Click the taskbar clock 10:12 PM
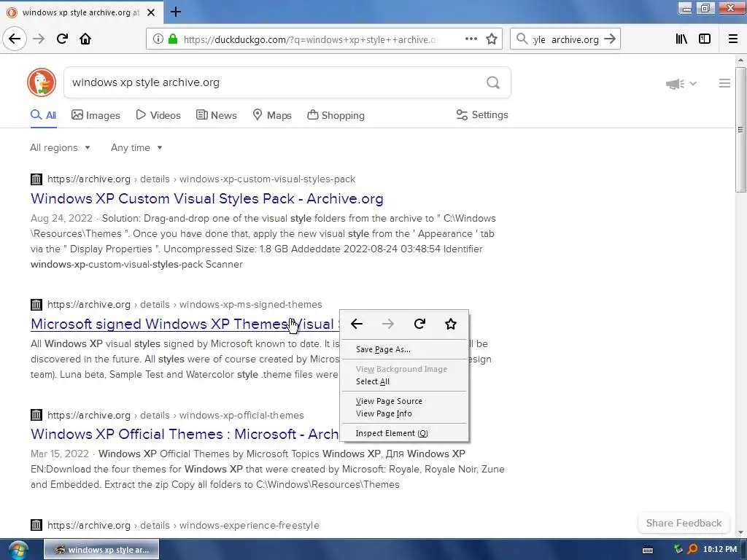Screen dimensions: 747x560 pos(719,549)
